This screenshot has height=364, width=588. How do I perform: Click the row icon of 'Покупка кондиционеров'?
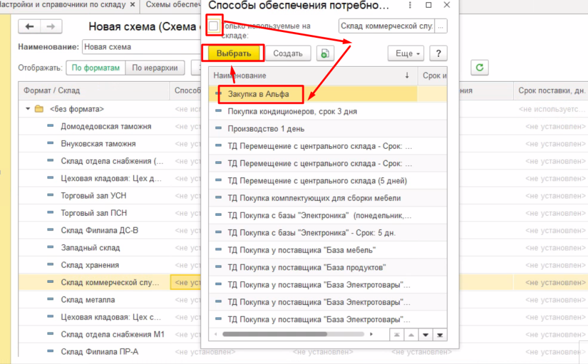(x=218, y=111)
